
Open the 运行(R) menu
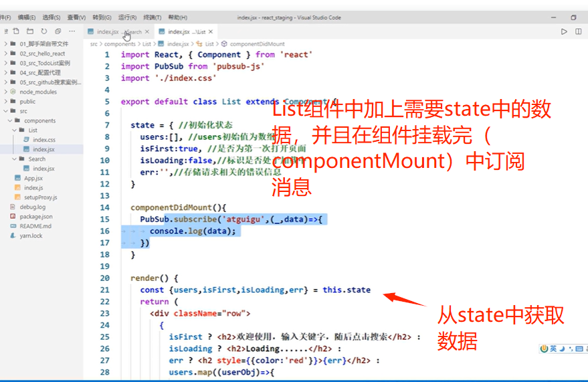pyautogui.click(x=127, y=17)
